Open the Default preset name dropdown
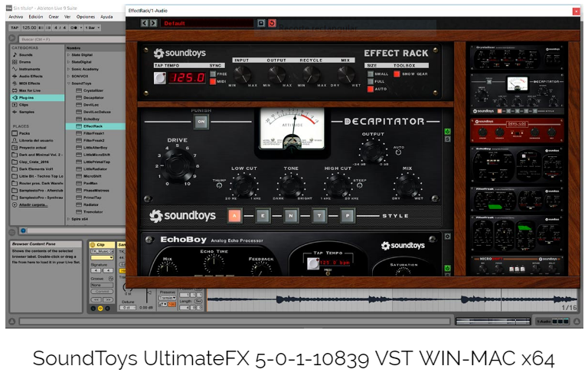588x379 pixels. click(207, 23)
